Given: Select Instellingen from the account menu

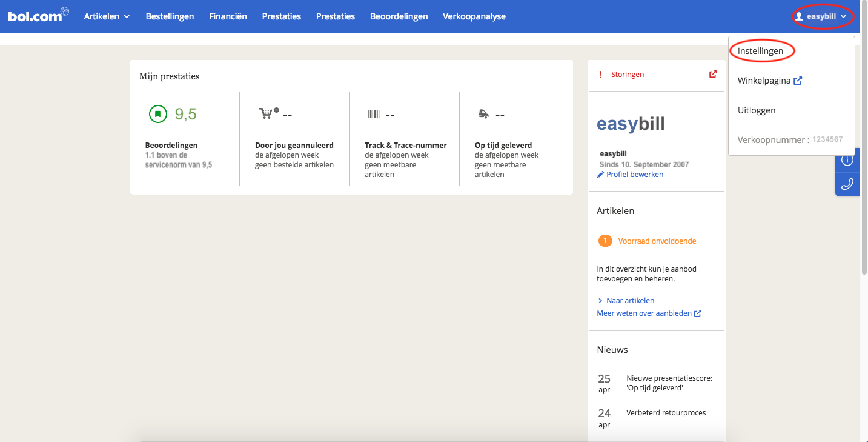Looking at the screenshot, I should tap(760, 51).
